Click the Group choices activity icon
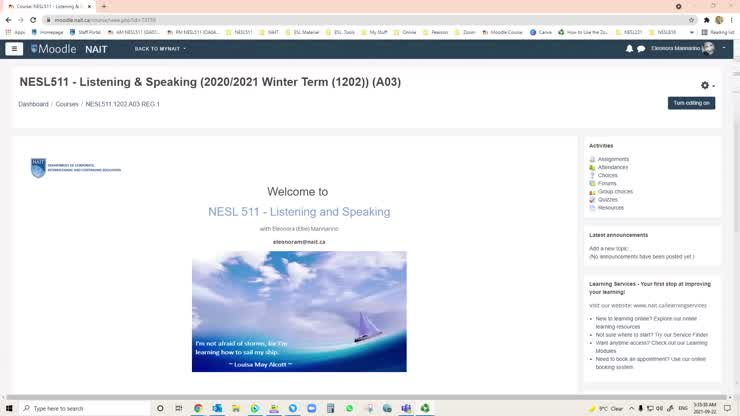 [592, 192]
